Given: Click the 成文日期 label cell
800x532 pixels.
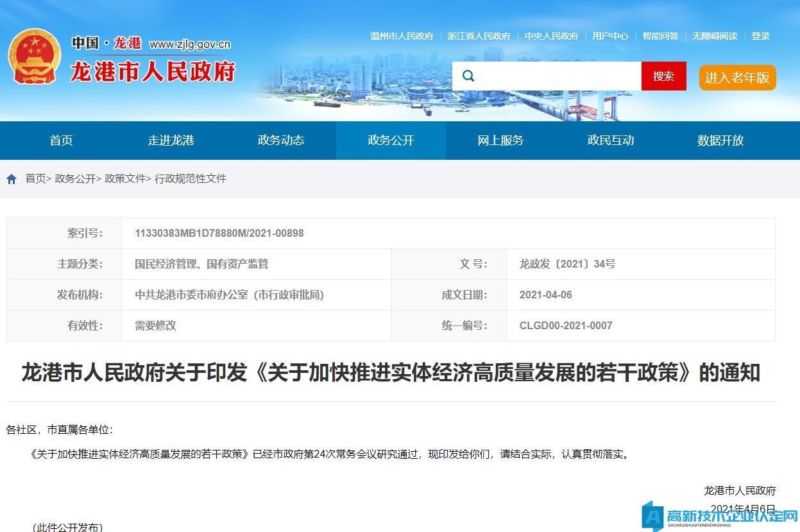Looking at the screenshot, I should (449, 295).
